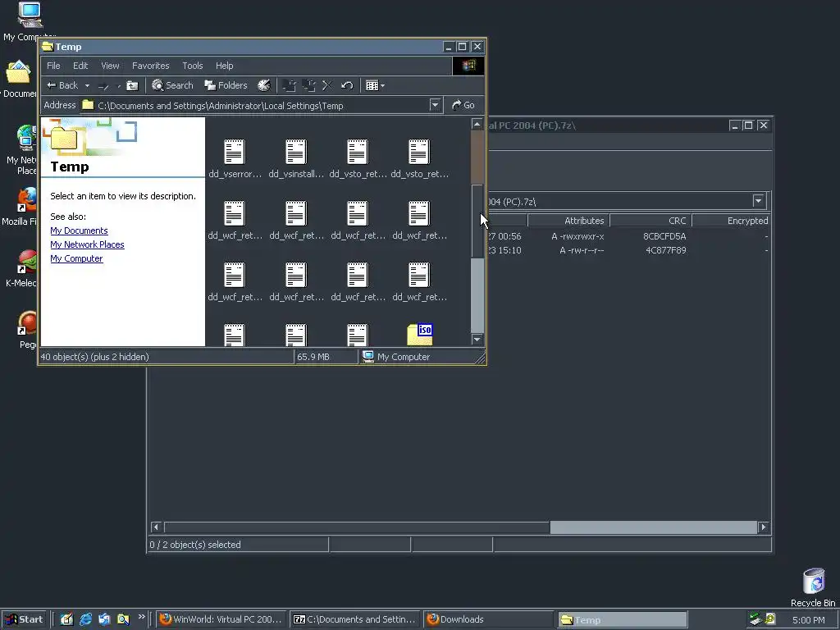Open the Search pane

172,85
